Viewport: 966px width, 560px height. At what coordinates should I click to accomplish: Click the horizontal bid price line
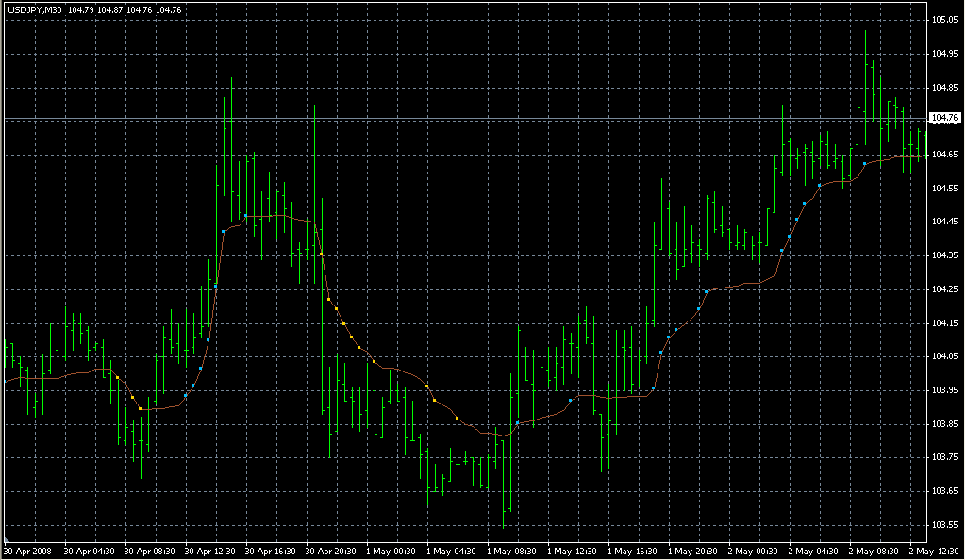[472, 118]
